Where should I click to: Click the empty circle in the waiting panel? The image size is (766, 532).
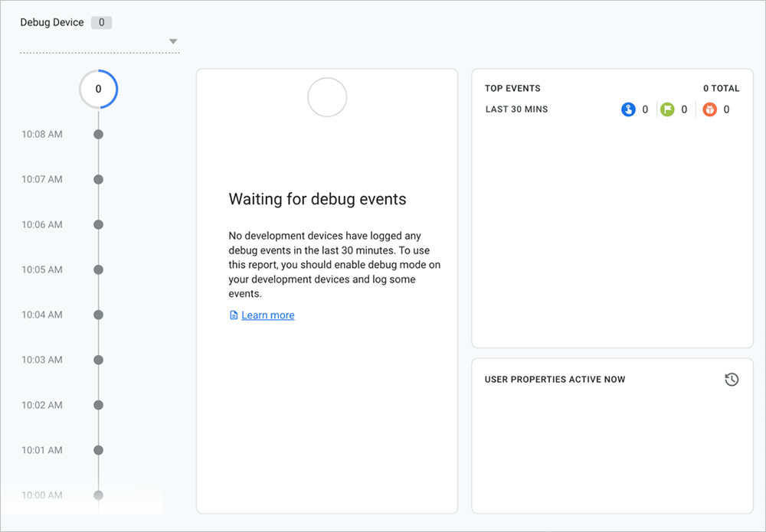pyautogui.click(x=327, y=97)
